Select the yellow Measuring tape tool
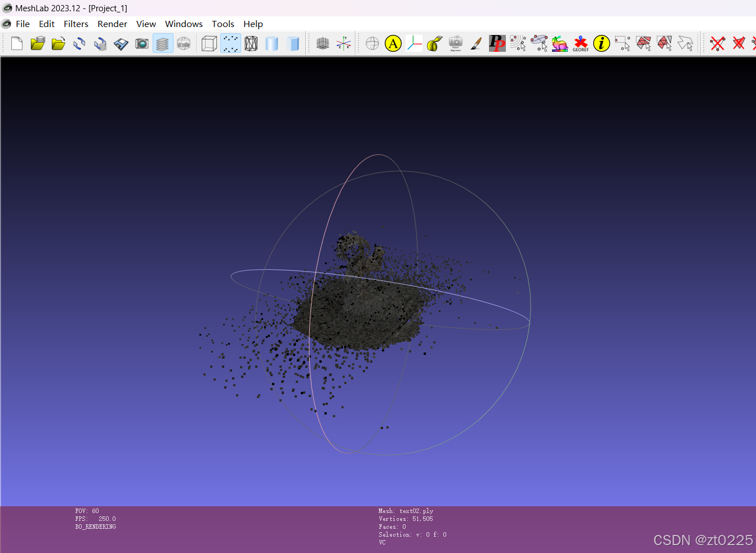Viewport: 756px width, 553px height. point(434,43)
